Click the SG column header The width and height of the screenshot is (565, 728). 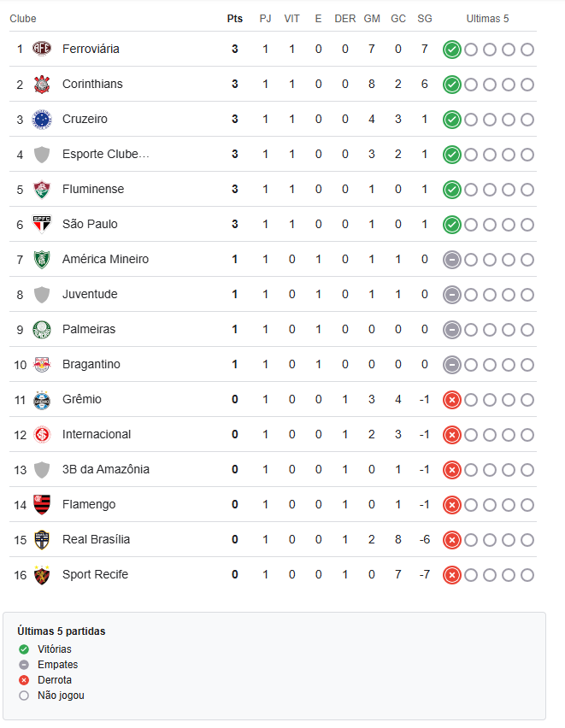(425, 19)
